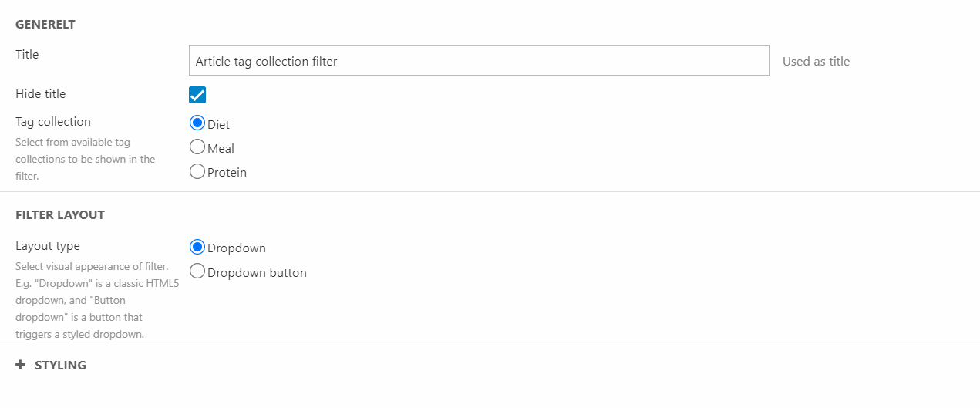Click the "Dropdown button" option label
Viewport: 980px width, 408px height.
[257, 273]
